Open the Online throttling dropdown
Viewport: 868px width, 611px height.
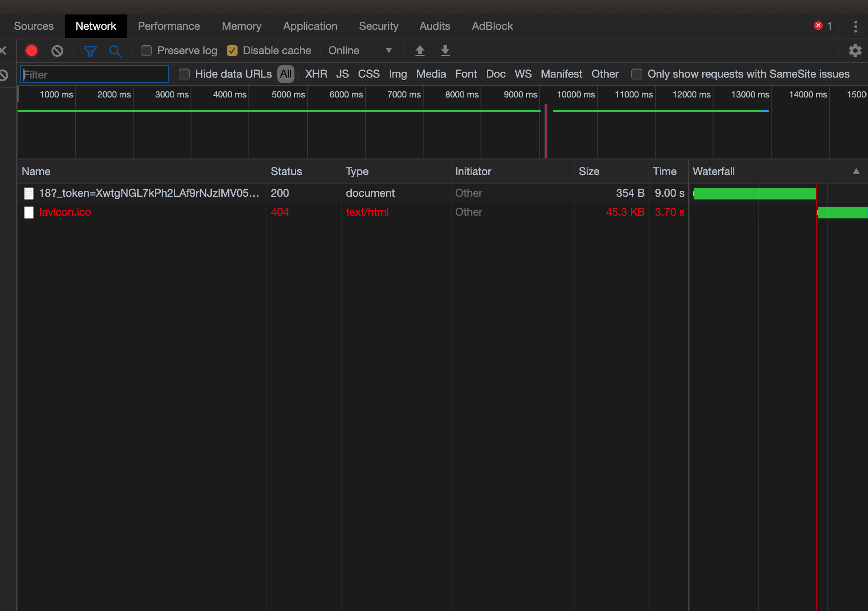tap(360, 51)
